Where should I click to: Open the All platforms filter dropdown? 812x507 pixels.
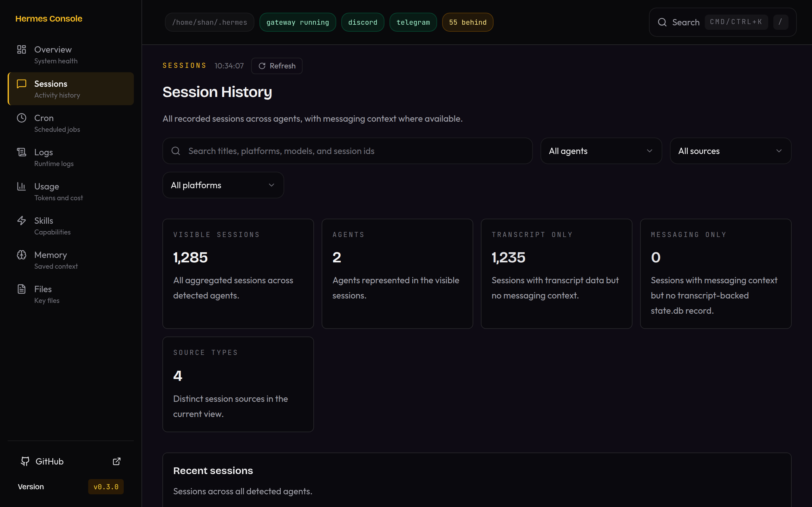(223, 185)
